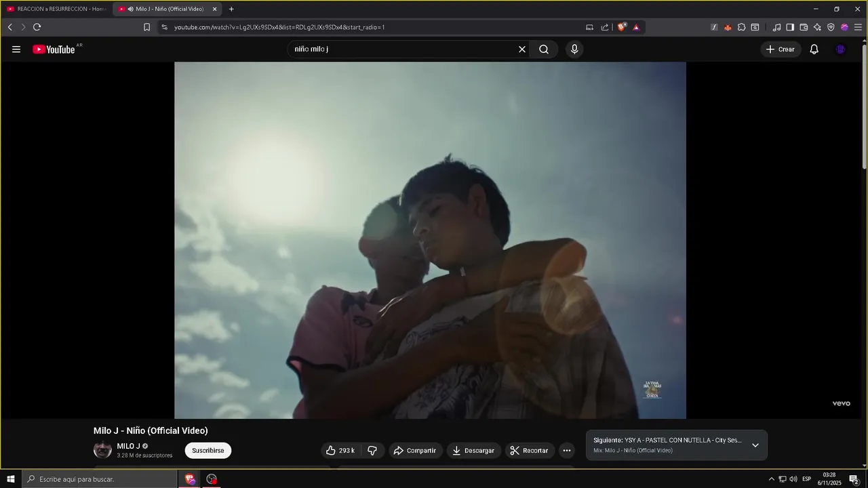Click the Recortar button
Screen dimensions: 868x488
click(x=529, y=451)
